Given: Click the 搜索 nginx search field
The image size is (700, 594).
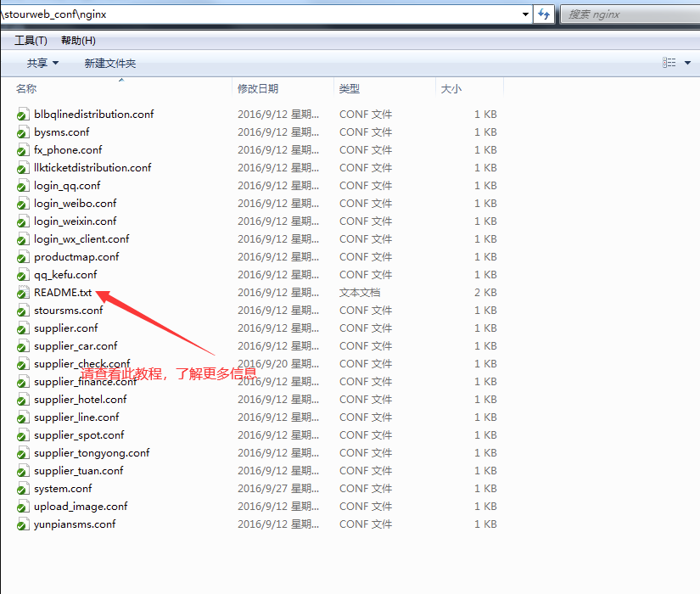Looking at the screenshot, I should click(x=628, y=14).
